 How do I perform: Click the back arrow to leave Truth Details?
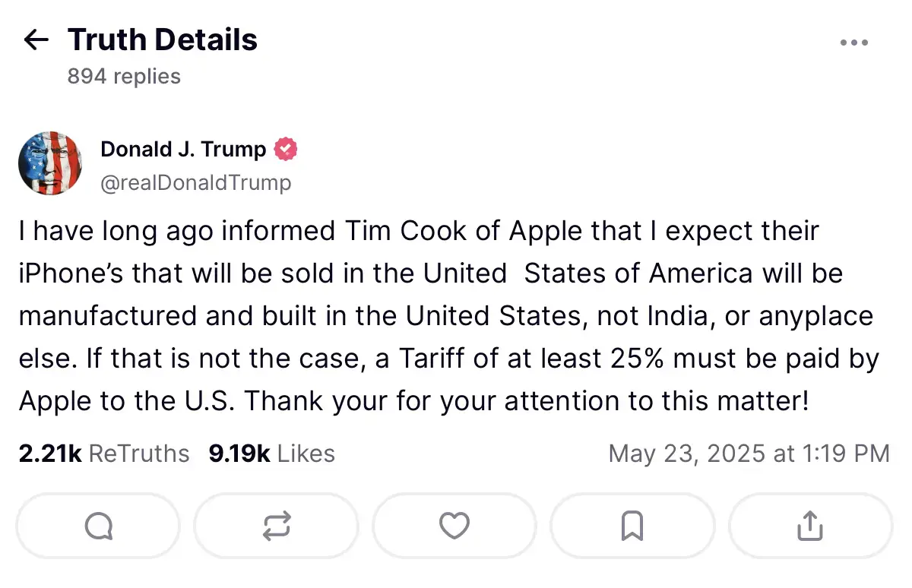[35, 40]
